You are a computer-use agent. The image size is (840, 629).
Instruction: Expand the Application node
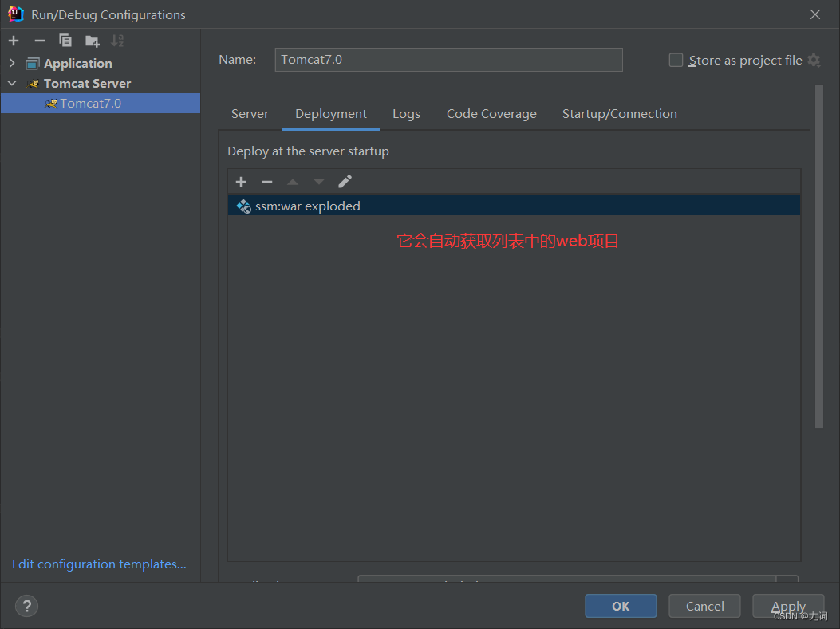[12, 63]
